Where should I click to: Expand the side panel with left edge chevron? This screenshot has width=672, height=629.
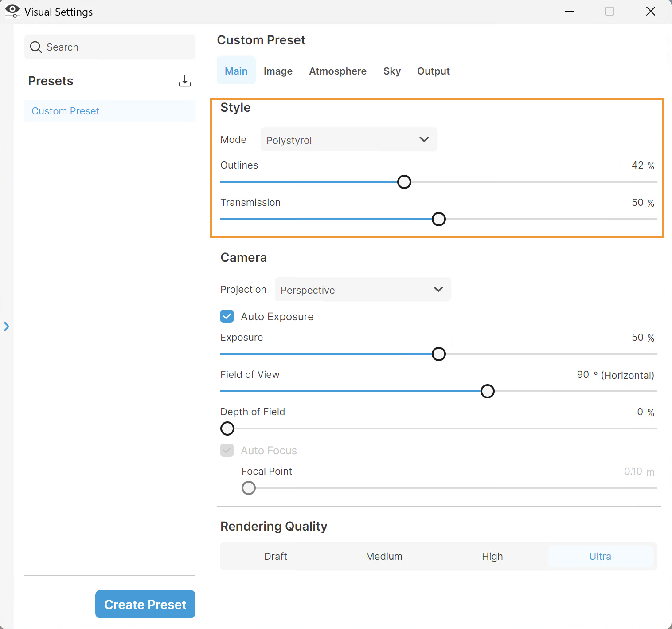click(x=7, y=326)
